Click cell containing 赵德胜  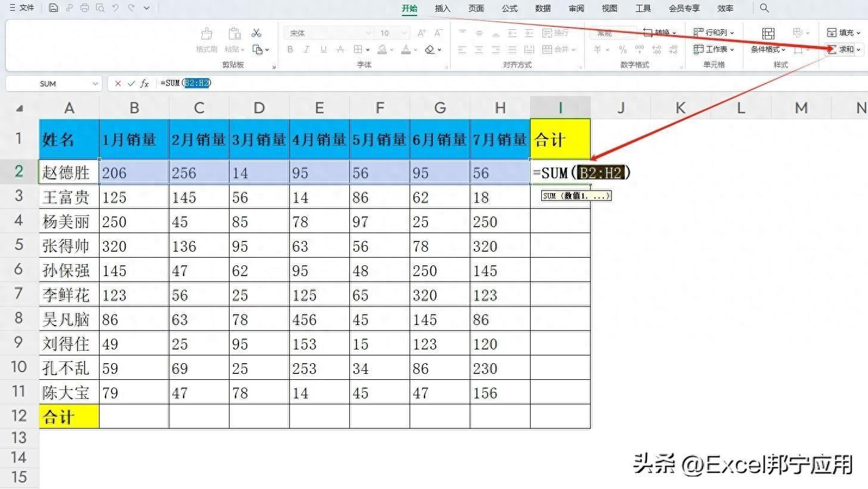(x=69, y=172)
